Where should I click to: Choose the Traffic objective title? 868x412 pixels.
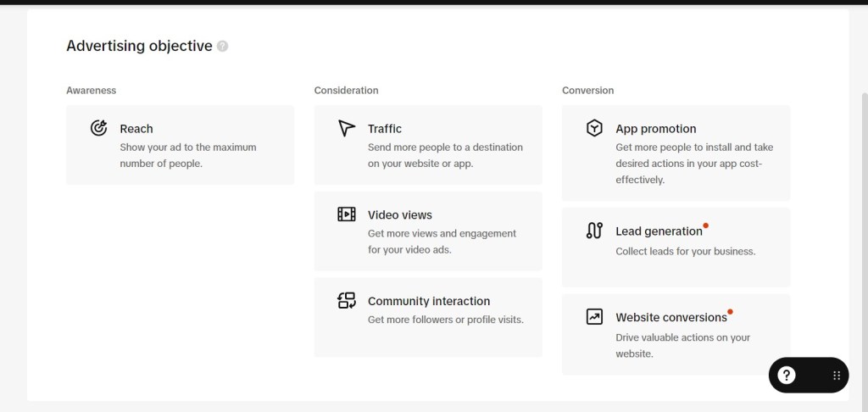(385, 129)
